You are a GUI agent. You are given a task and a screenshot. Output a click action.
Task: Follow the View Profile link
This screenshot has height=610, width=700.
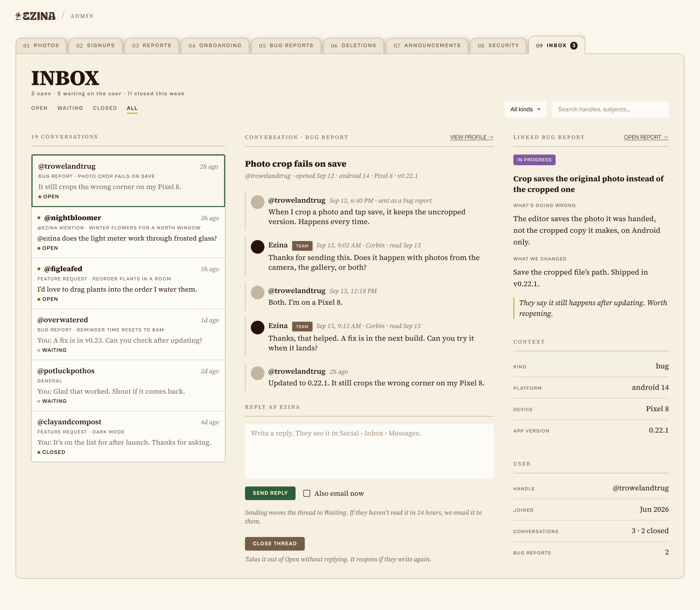[x=472, y=137]
